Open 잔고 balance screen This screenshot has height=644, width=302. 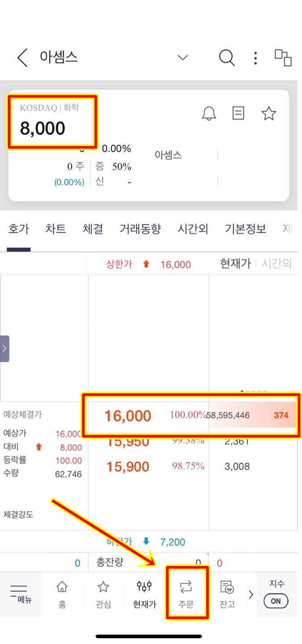[x=227, y=594]
